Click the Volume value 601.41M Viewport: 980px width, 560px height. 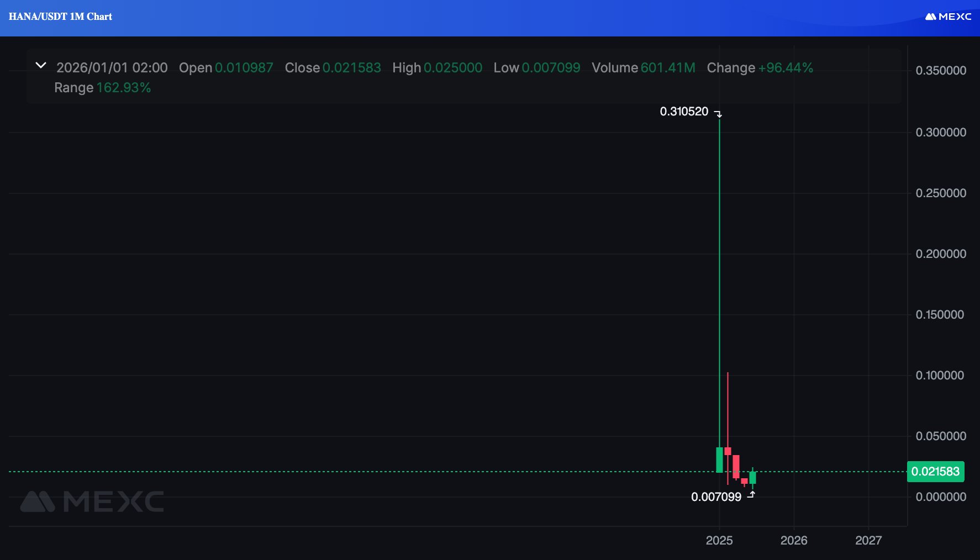(x=668, y=67)
